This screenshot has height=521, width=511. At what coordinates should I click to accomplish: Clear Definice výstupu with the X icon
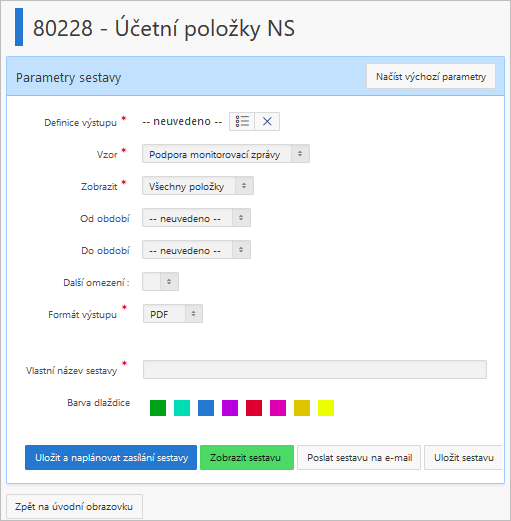(x=267, y=121)
